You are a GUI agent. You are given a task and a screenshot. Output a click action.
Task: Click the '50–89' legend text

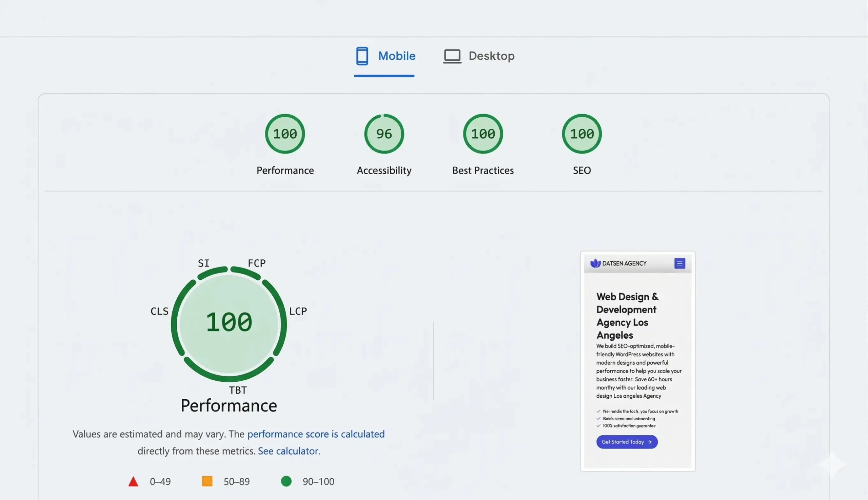pos(237,481)
